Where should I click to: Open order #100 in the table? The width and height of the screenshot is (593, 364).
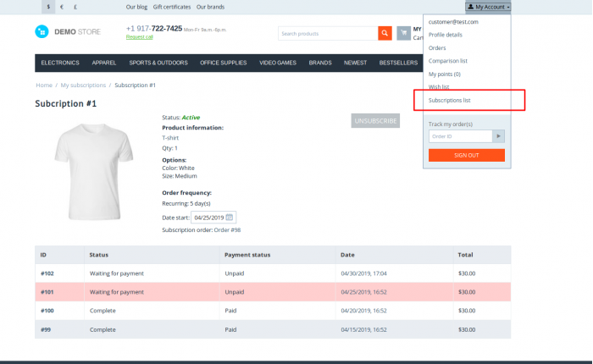(x=47, y=311)
